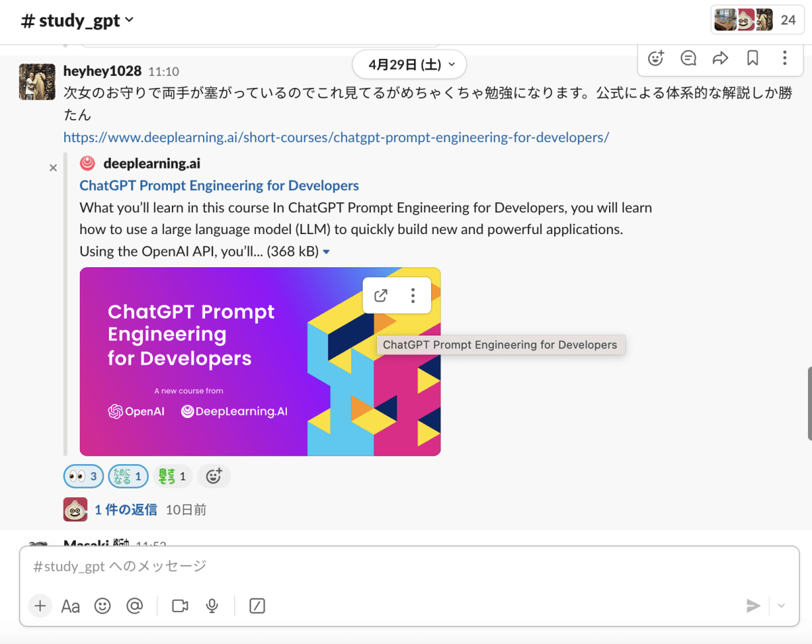812x644 pixels.
Task: Click into the #study_gpt message input field
Action: (x=406, y=566)
